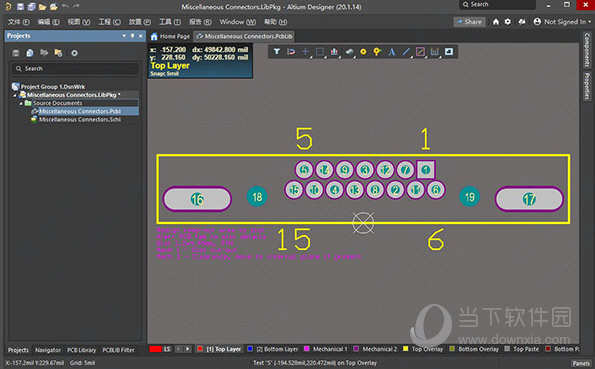Image resolution: width=595 pixels, height=369 pixels.
Task: Switch to the PCBLIB Filter panel tab
Action: [x=118, y=350]
